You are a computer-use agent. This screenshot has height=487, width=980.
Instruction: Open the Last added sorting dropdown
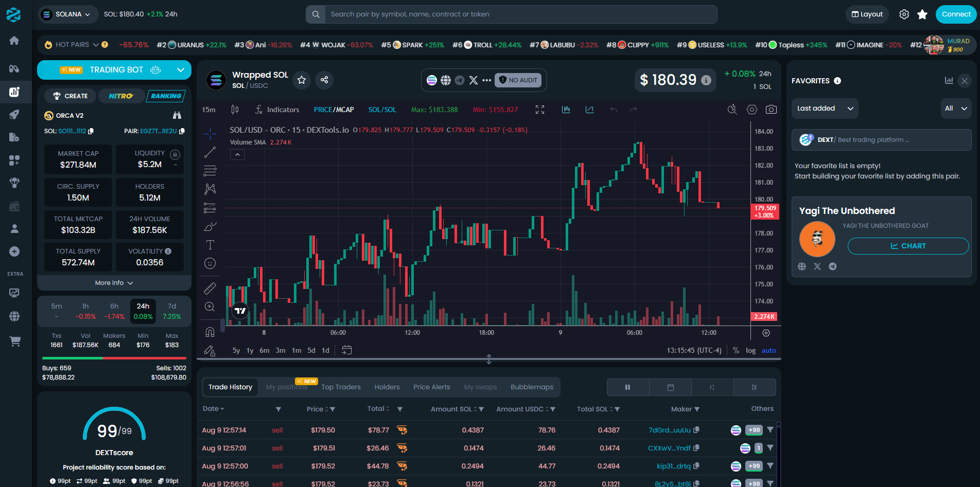click(825, 109)
